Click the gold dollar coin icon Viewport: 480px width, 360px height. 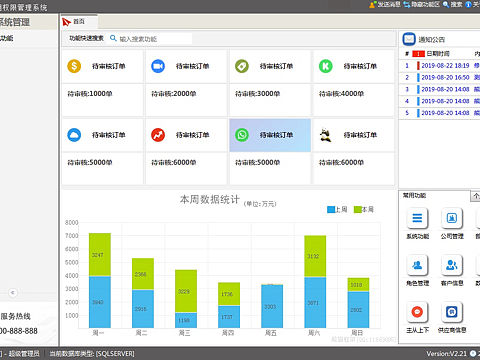(74, 66)
